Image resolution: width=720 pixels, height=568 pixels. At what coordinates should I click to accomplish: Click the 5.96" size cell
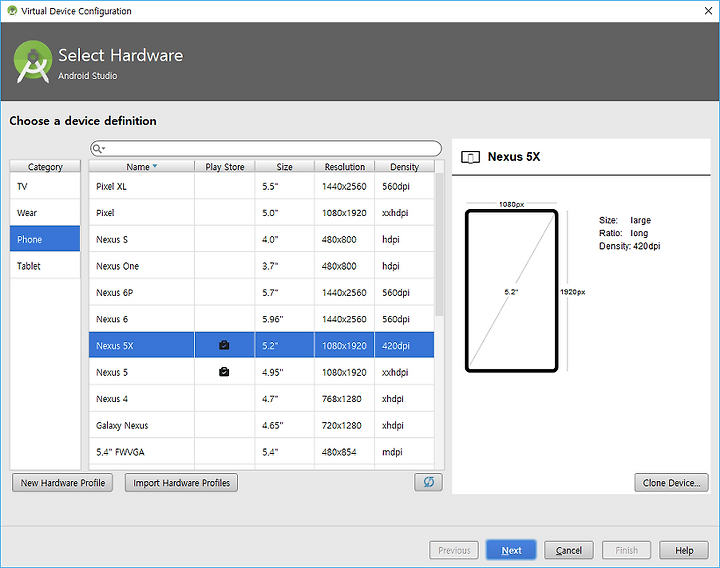tap(285, 319)
